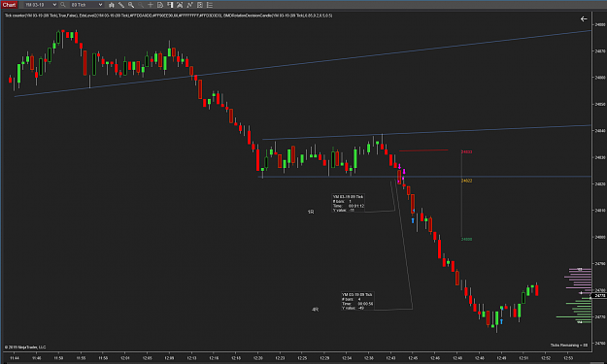Open the data box icon in toolbar
The image size is (607, 364).
pyautogui.click(x=160, y=5)
